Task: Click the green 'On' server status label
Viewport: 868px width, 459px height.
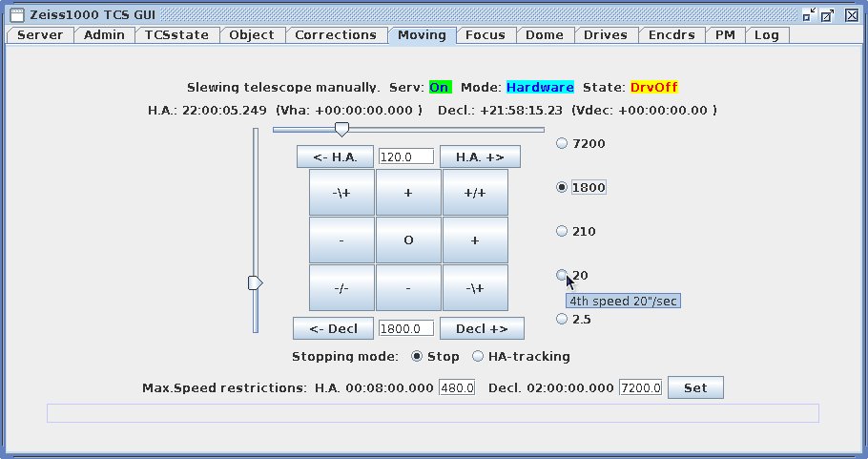Action: (440, 88)
